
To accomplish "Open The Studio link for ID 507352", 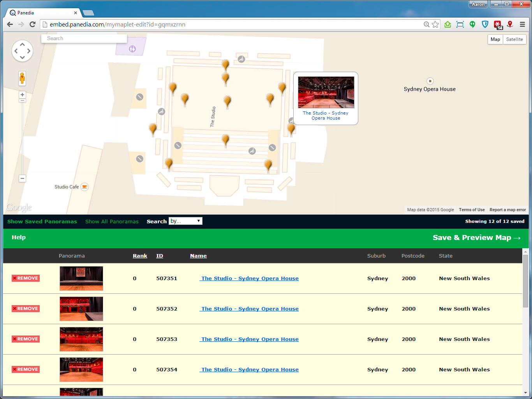I will (249, 309).
